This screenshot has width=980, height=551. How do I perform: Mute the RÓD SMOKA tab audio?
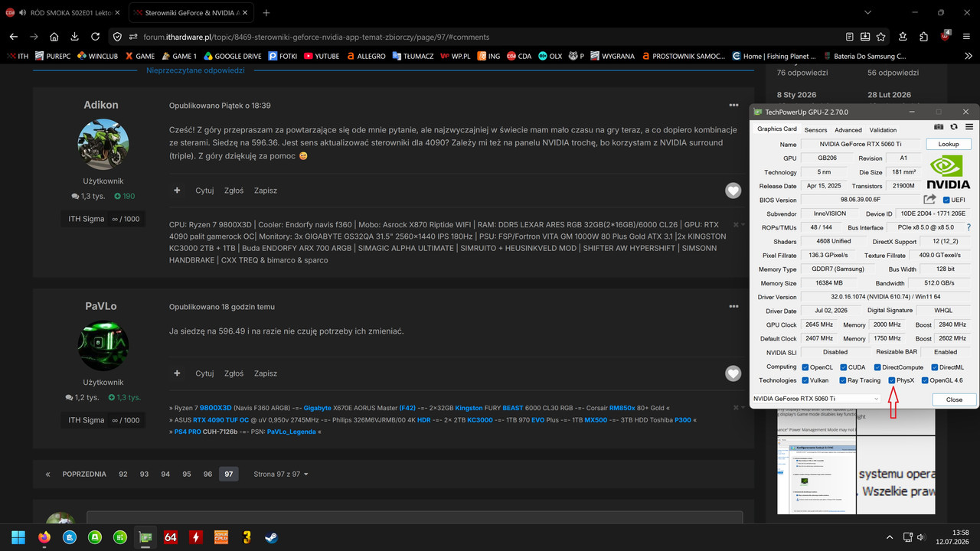(21, 13)
